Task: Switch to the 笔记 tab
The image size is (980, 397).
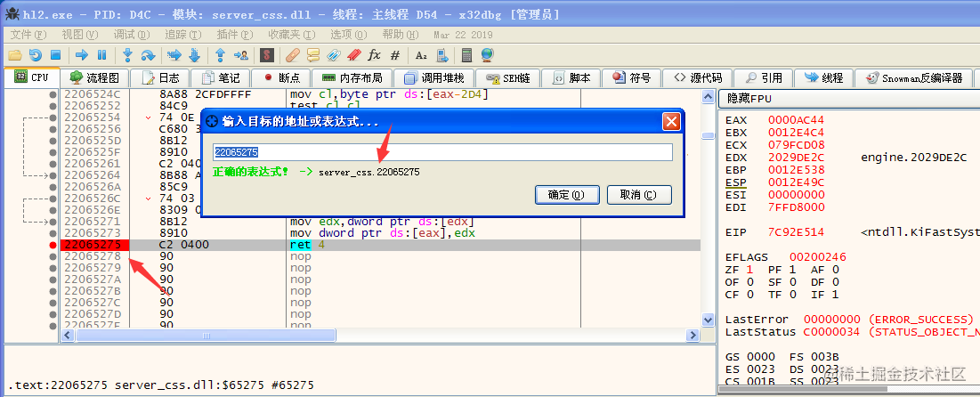Action: click(x=221, y=78)
